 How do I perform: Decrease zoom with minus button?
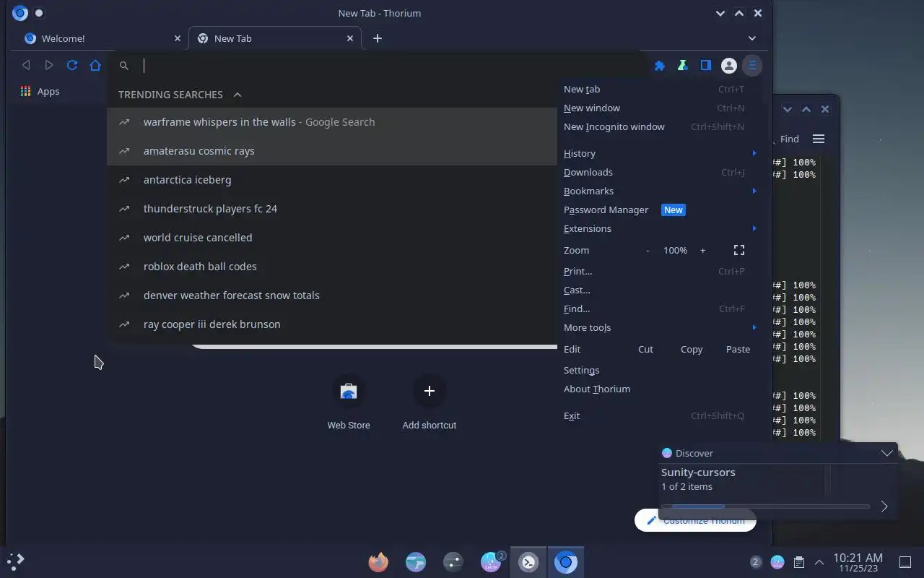point(648,250)
